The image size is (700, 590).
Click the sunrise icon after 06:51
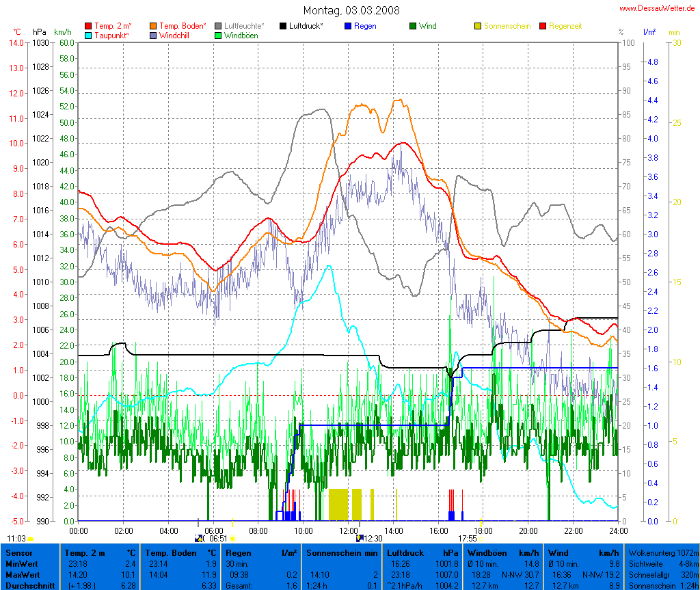232,539
